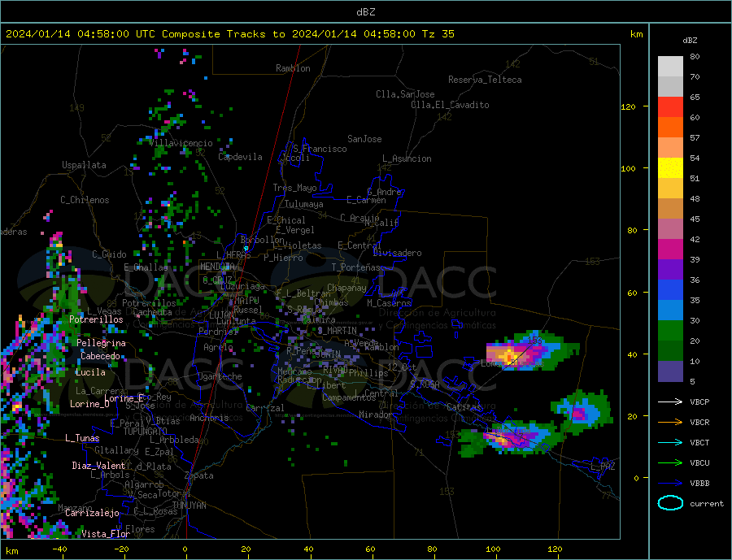Click the cyan VBCT arrow legend icon
Viewport: 732px width, 560px height.
(670, 442)
